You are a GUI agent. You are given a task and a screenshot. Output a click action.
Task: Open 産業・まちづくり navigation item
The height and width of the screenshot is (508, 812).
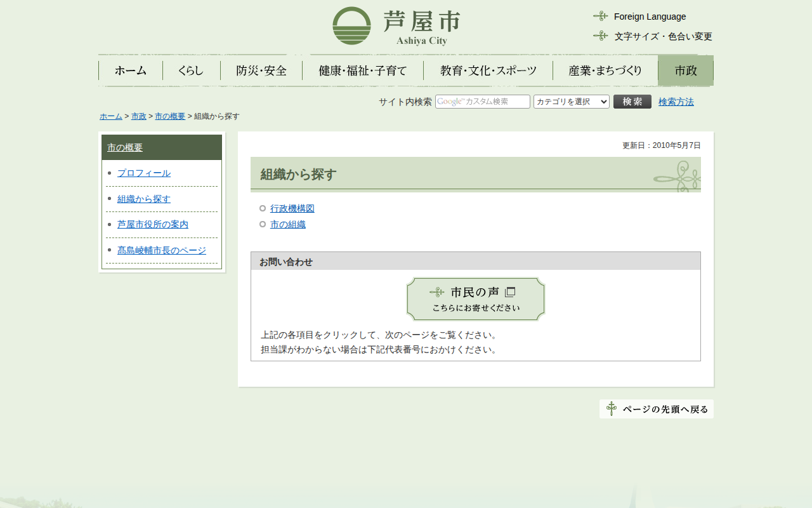coord(605,70)
